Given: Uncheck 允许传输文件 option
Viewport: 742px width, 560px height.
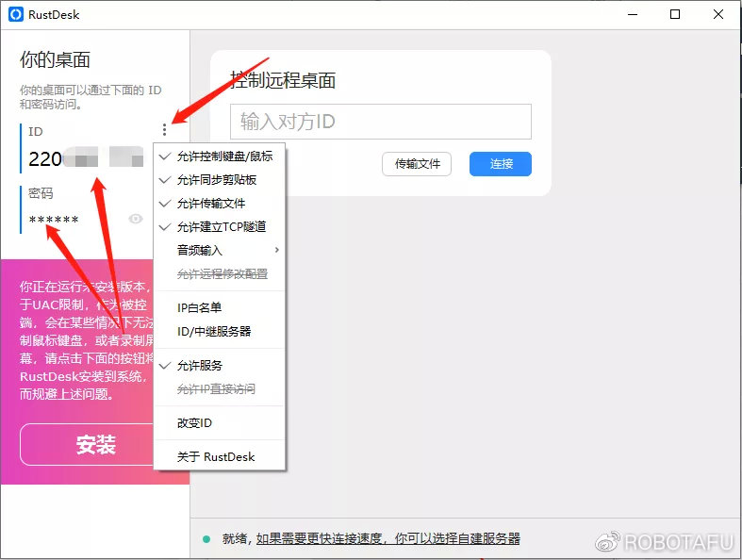Looking at the screenshot, I should click(211, 204).
